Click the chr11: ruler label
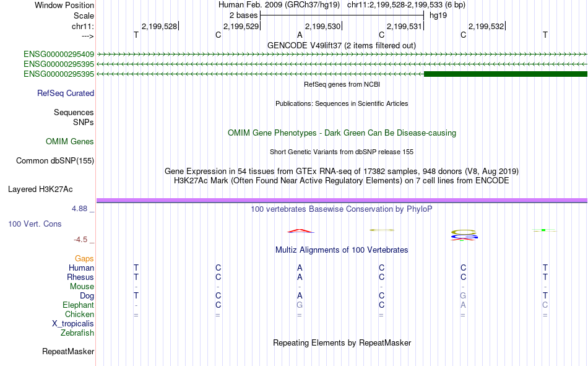 click(83, 26)
